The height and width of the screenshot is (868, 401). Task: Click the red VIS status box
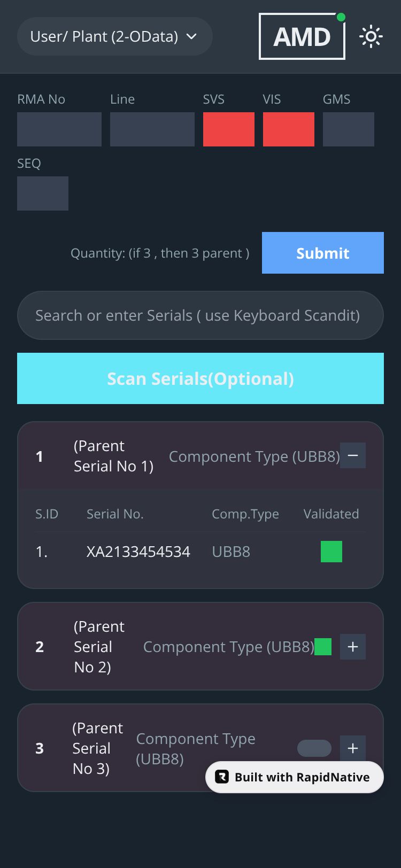click(x=289, y=129)
